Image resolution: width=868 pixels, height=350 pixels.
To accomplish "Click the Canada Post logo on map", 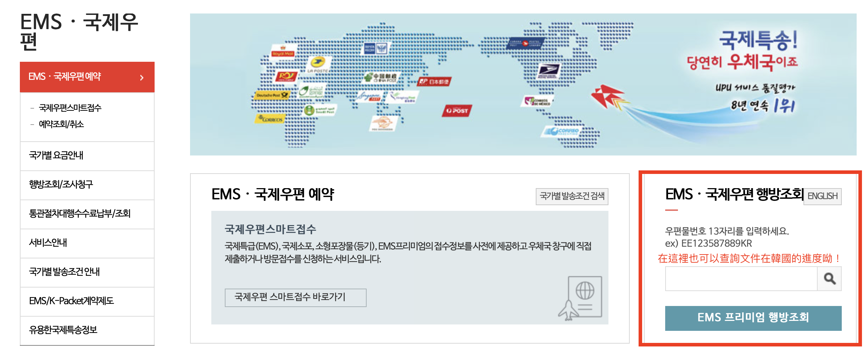I will 526,43.
